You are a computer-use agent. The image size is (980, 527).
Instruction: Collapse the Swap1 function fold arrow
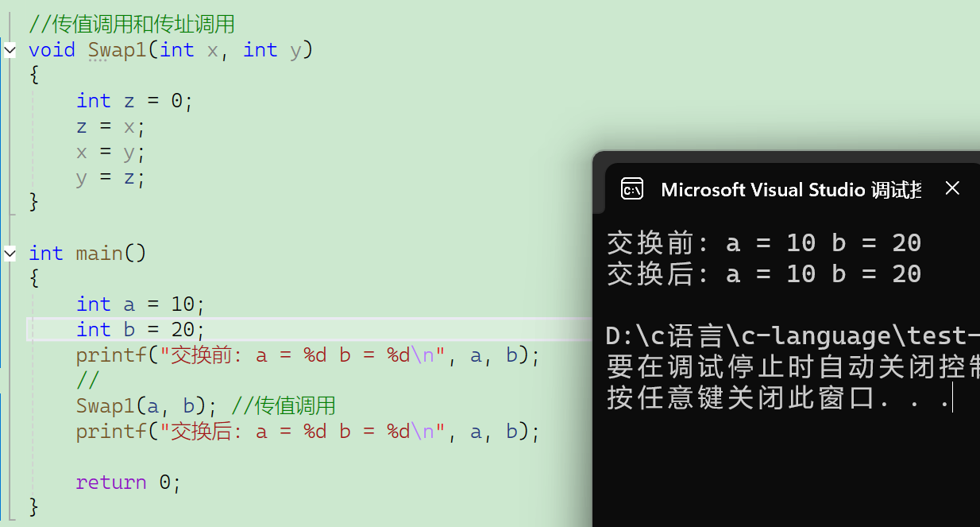[x=10, y=51]
